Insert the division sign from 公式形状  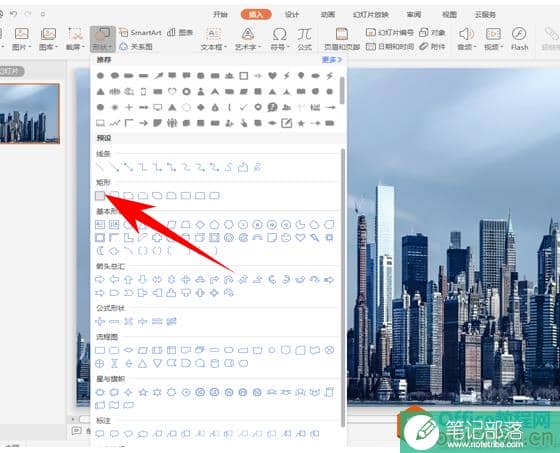[x=143, y=321]
